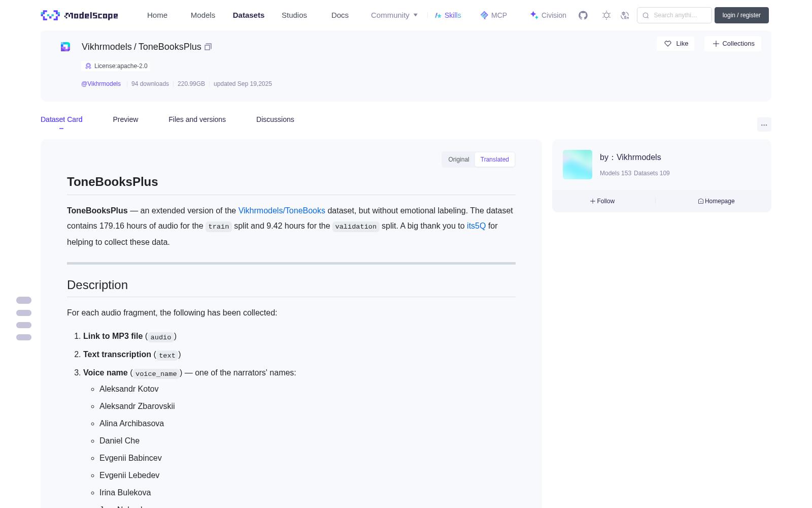Viewport: 812px width, 508px height.
Task: Open the Civision page
Action: point(548,15)
